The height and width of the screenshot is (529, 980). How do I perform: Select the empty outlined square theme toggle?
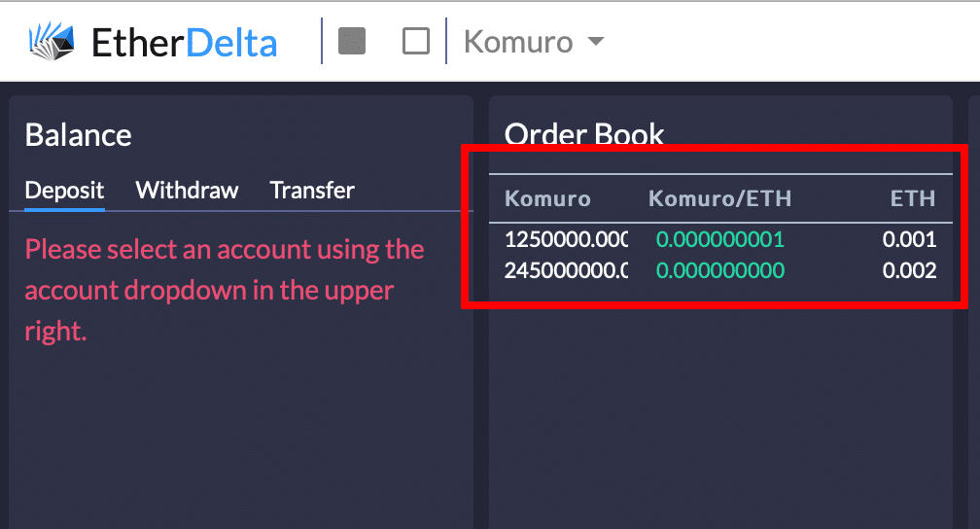click(x=416, y=41)
